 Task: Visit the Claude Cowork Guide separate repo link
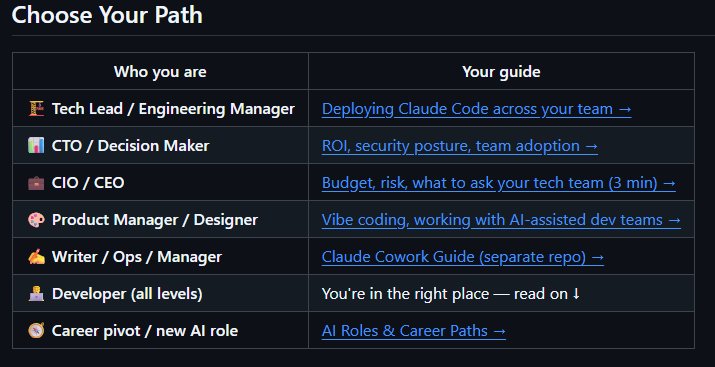(x=463, y=257)
